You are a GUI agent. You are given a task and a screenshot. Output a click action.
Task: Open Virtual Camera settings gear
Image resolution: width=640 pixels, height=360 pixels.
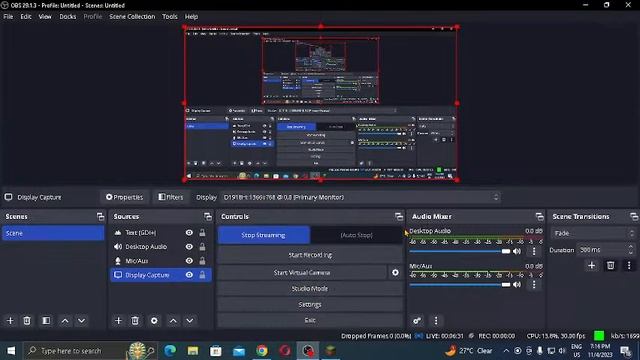click(x=395, y=273)
